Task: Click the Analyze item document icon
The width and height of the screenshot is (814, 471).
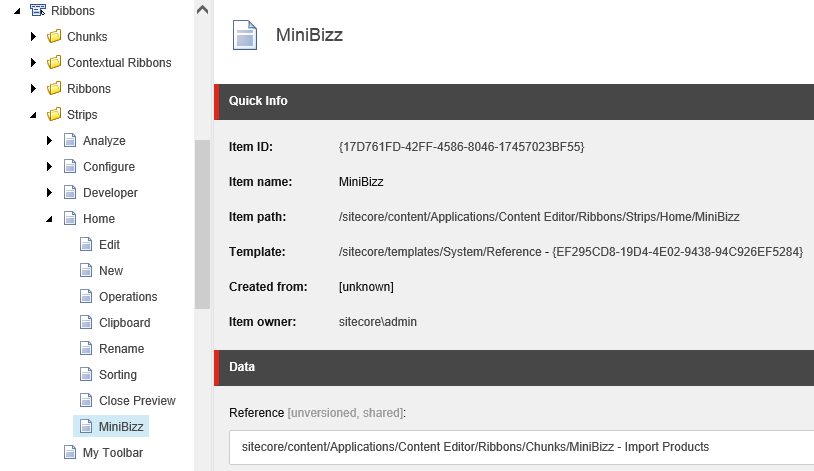Action: [x=70, y=140]
